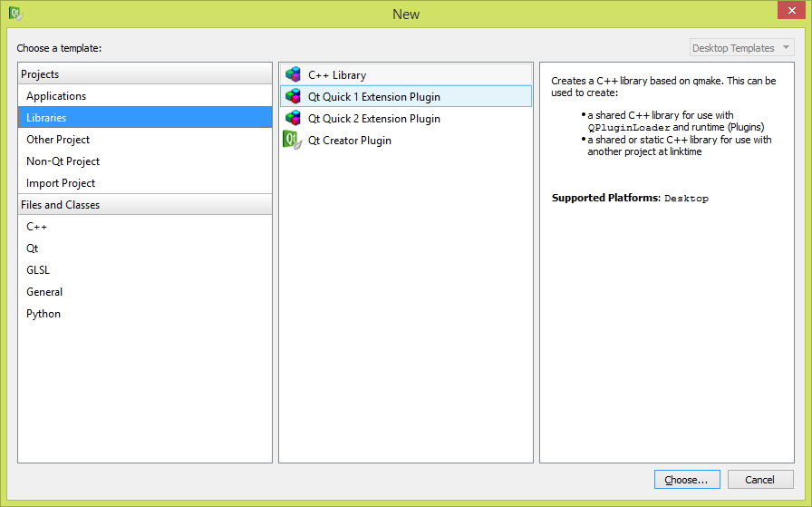812x507 pixels.
Task: Select C++ Library template
Action: click(406, 74)
